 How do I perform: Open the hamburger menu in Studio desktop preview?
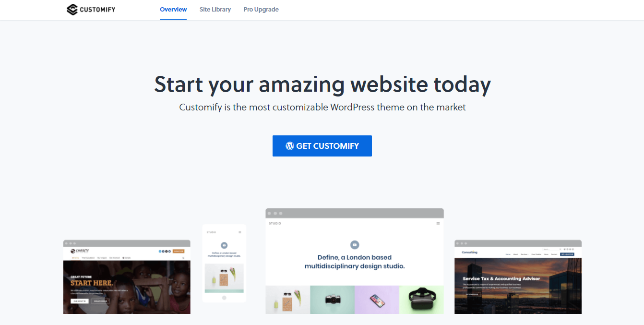438,223
